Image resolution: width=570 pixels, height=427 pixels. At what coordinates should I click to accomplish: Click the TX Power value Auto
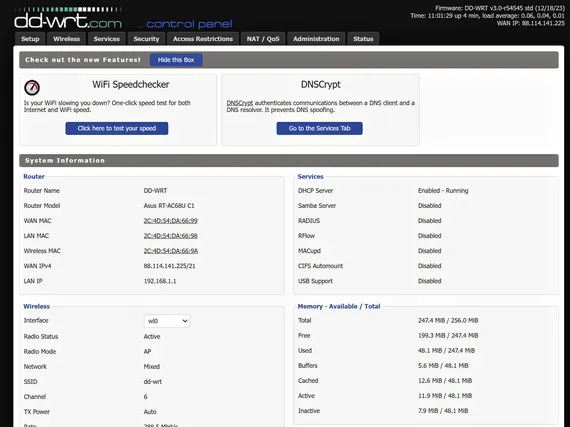click(x=150, y=412)
